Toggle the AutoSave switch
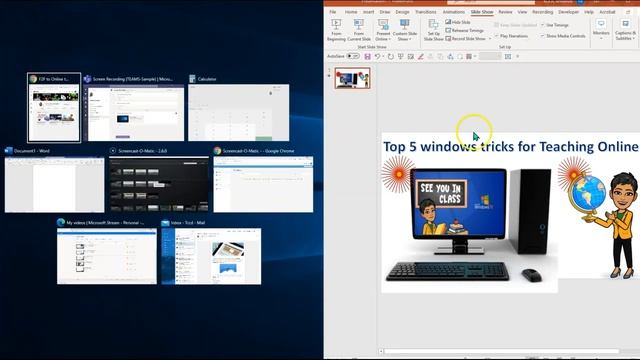The height and width of the screenshot is (360, 640). [353, 56]
